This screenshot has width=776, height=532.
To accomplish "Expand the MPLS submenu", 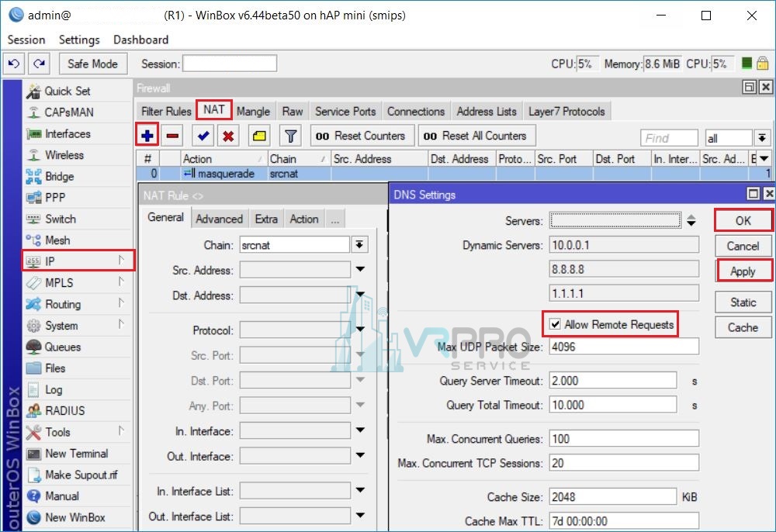I will (121, 282).
